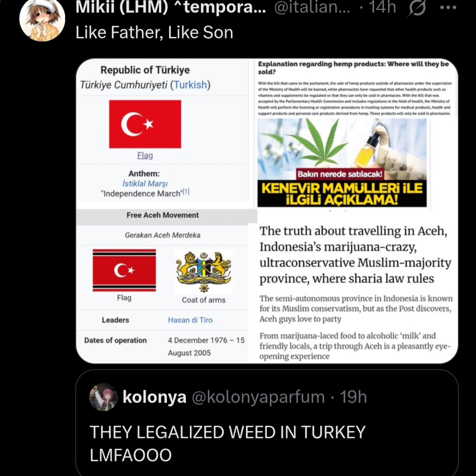Open the quoted tweet about legalized weed

[267, 422]
